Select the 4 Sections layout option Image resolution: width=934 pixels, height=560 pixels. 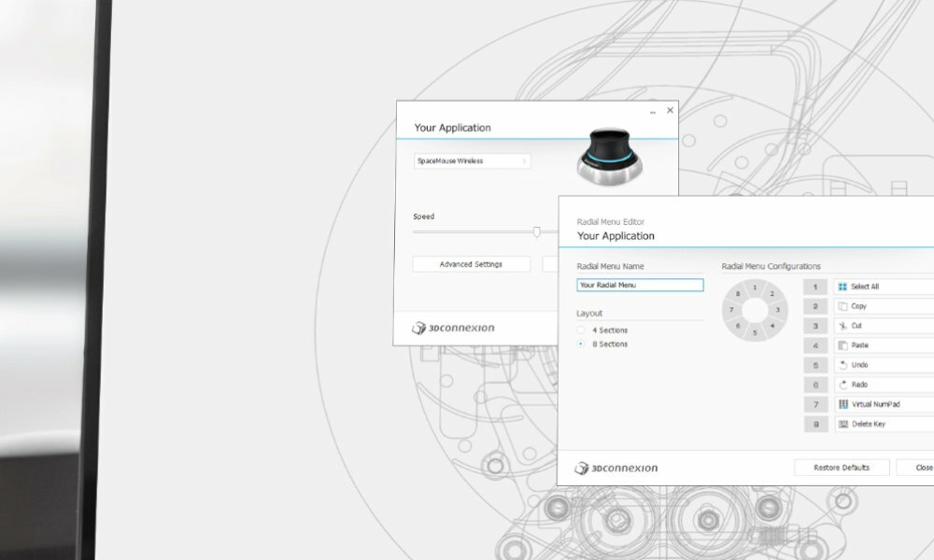(x=582, y=330)
